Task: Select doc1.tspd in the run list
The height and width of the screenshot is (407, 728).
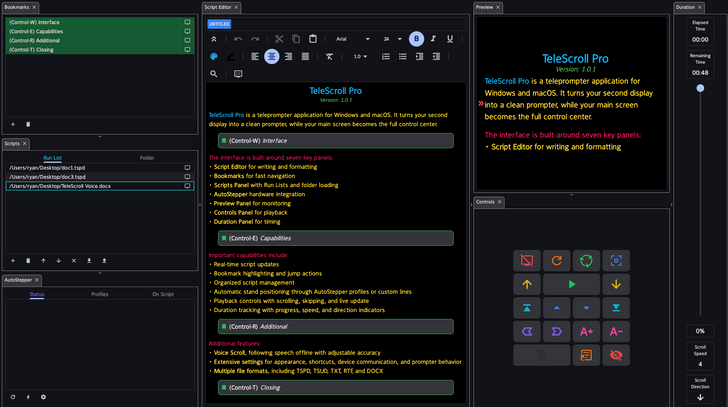Action: [100, 168]
